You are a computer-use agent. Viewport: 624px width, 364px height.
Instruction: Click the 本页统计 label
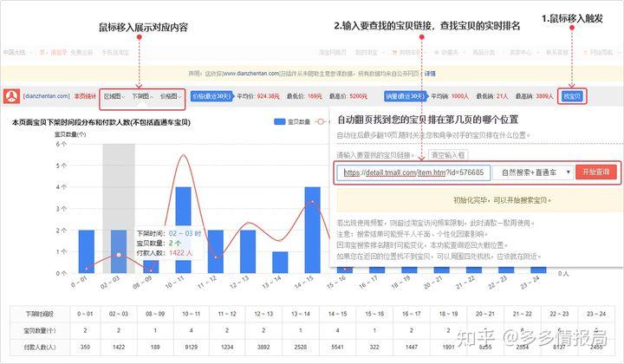point(85,96)
